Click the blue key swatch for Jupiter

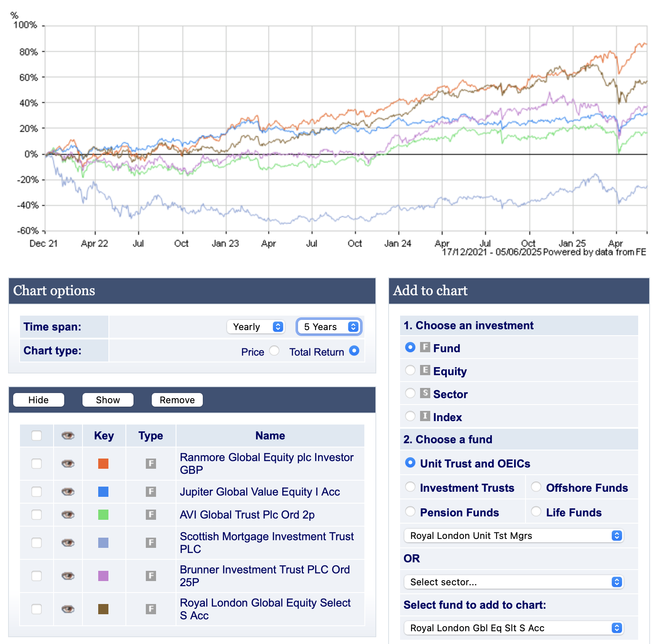(103, 492)
